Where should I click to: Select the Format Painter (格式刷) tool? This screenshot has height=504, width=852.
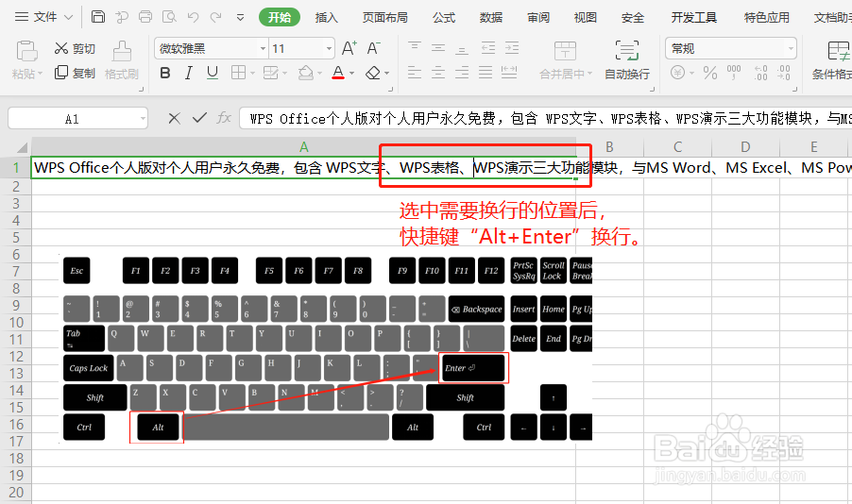(122, 60)
